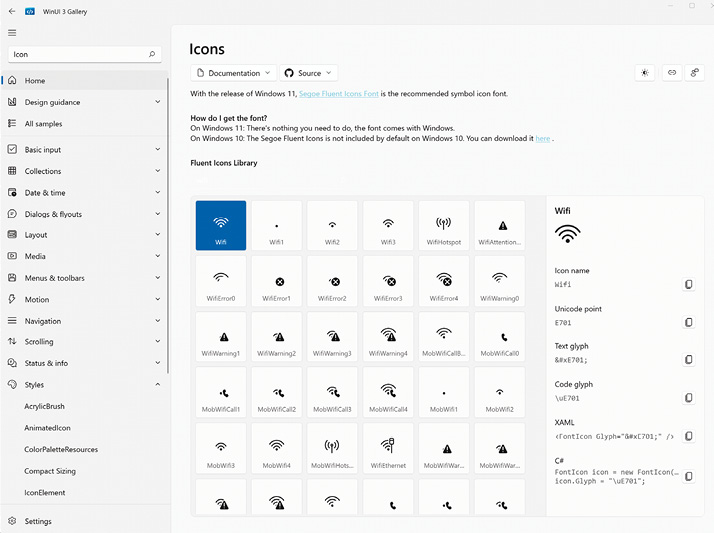Open the Documentation dropdown
Screen dimensions: 714x533
tap(233, 73)
